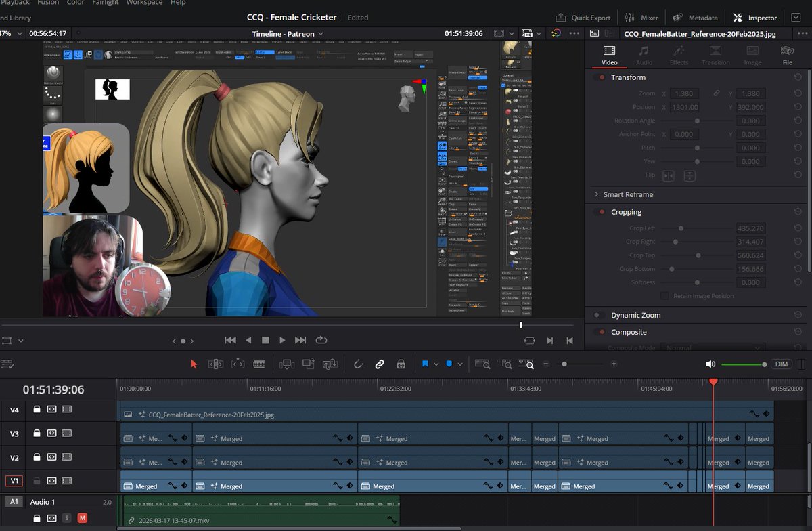Open the Fairlight menu

pos(105,3)
